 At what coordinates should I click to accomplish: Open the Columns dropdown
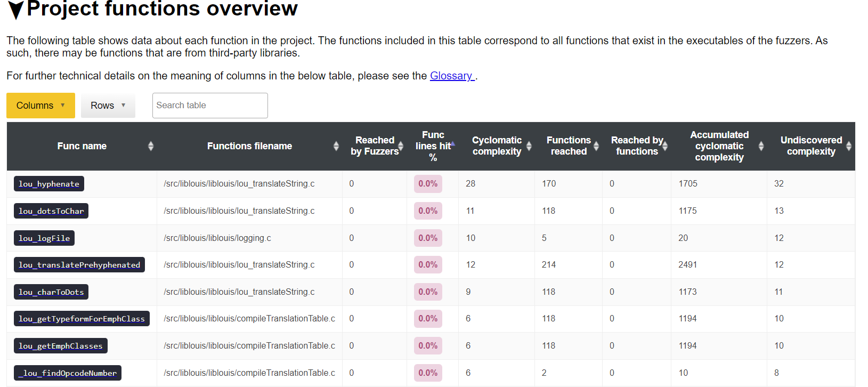coord(40,106)
